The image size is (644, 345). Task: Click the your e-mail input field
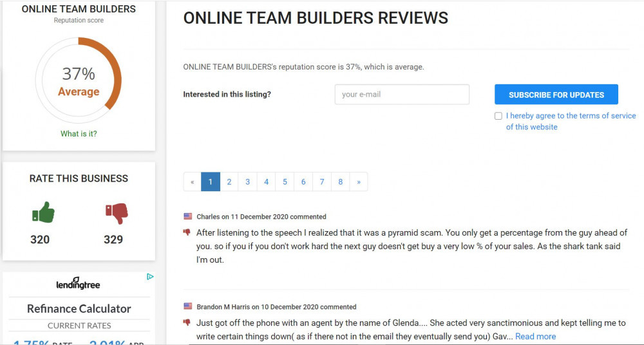click(402, 95)
